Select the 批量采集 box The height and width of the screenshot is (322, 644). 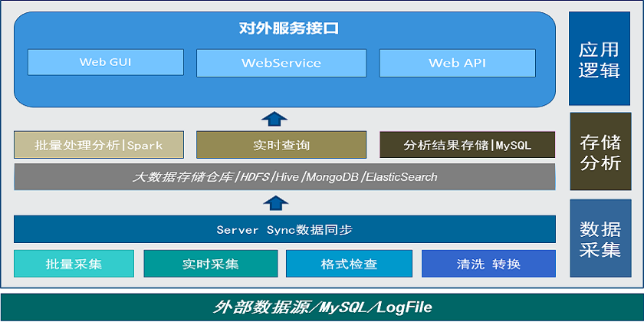click(74, 264)
